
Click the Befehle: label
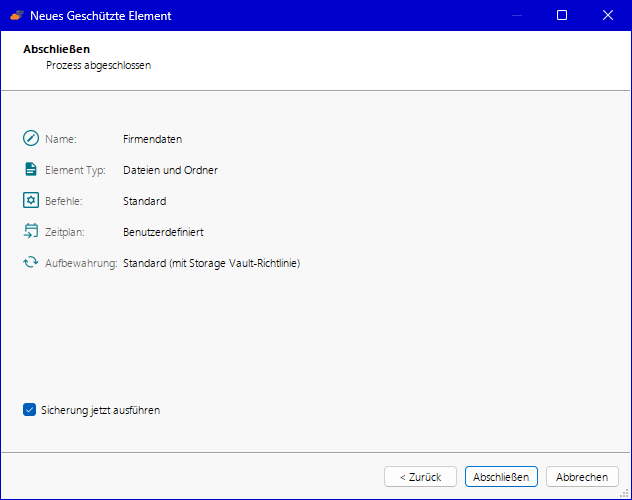click(64, 201)
